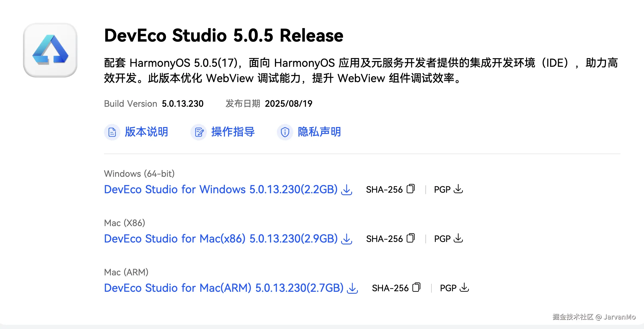Open the 版本说明 link
The image size is (644, 329).
point(146,132)
